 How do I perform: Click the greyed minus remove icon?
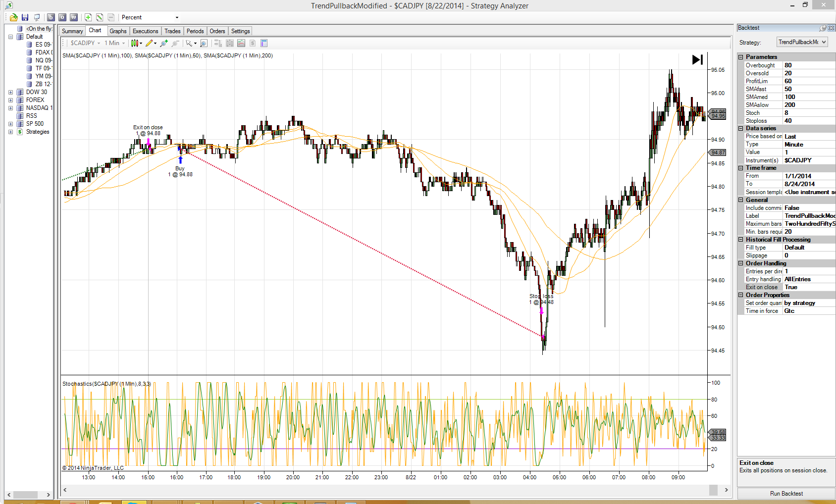(111, 17)
